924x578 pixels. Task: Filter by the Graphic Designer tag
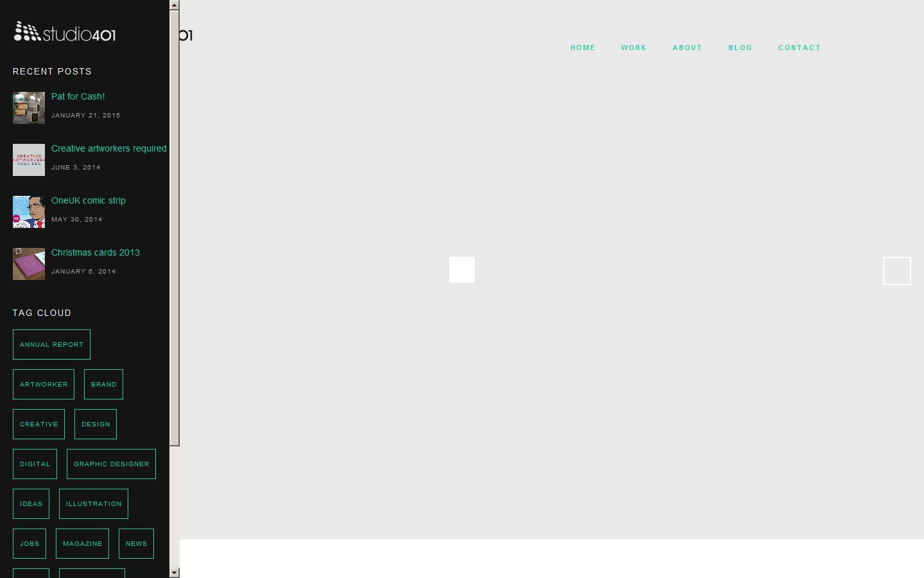pos(111,464)
